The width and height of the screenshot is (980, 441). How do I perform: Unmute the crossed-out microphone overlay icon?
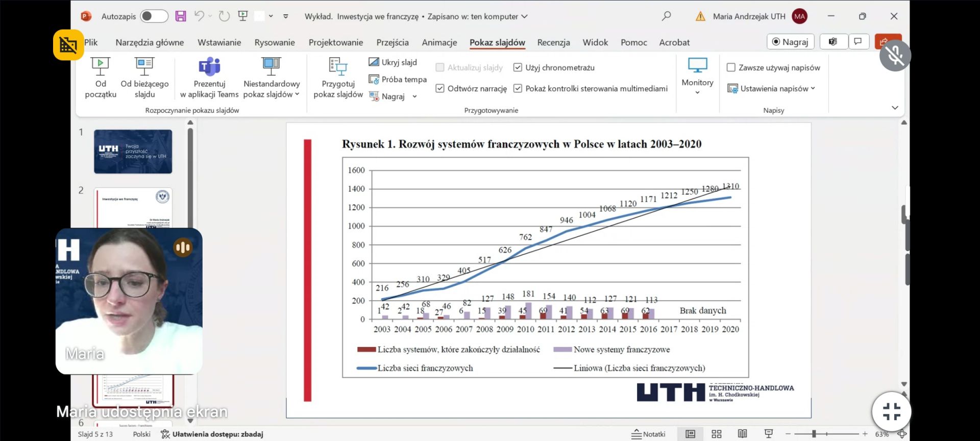(895, 56)
